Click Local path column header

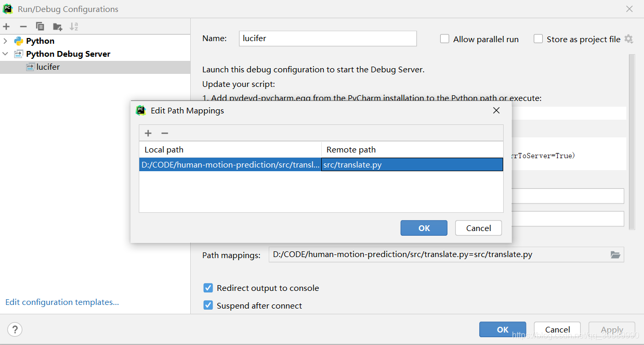pyautogui.click(x=230, y=149)
